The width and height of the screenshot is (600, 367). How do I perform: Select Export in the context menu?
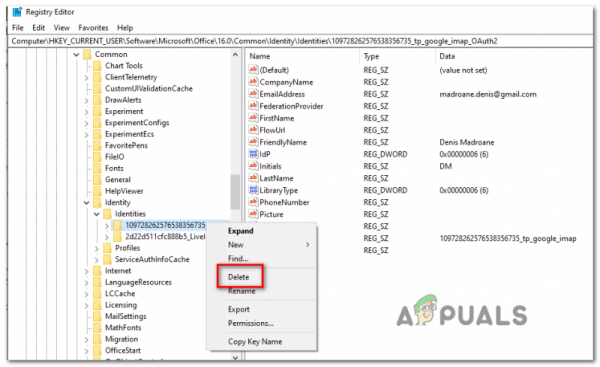click(x=239, y=309)
